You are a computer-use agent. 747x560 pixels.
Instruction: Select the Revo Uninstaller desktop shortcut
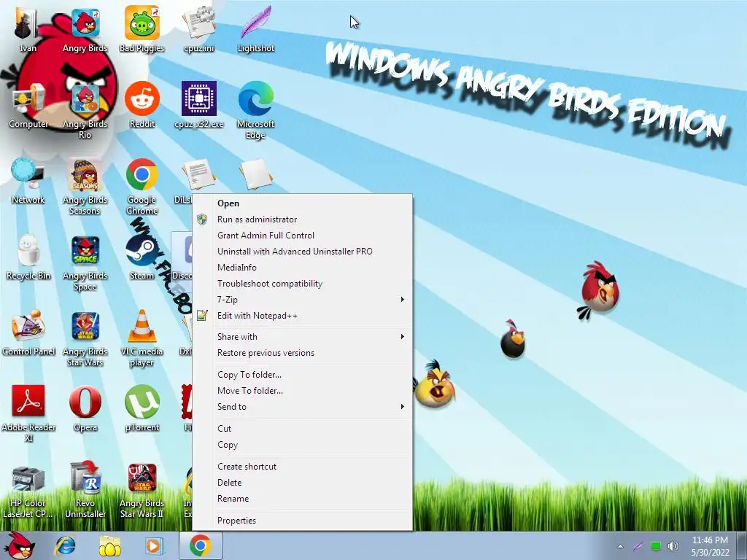(x=85, y=491)
